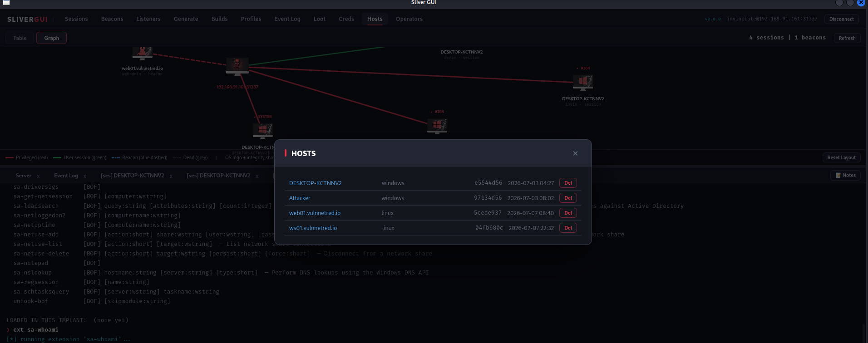Go to the Profiles page
The width and height of the screenshot is (868, 343).
coord(251,19)
